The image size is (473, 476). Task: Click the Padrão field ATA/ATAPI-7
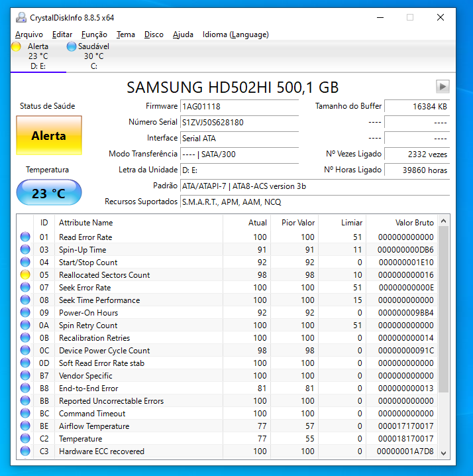point(315,186)
